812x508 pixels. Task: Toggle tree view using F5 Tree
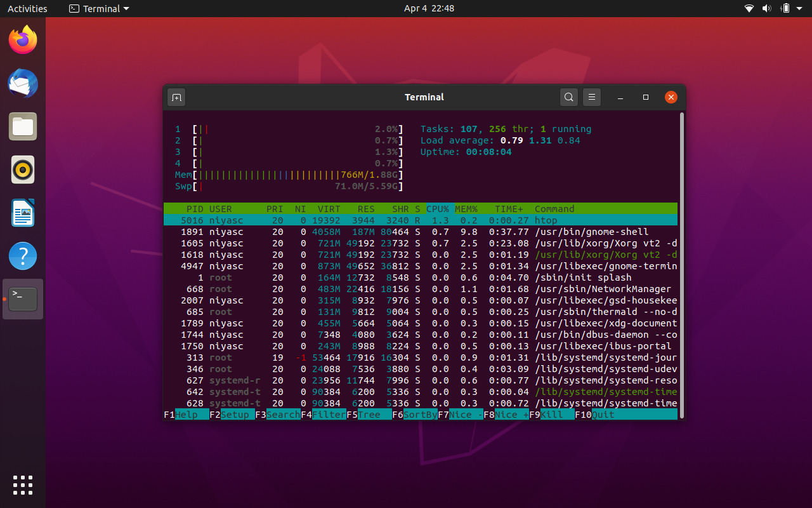[371, 414]
